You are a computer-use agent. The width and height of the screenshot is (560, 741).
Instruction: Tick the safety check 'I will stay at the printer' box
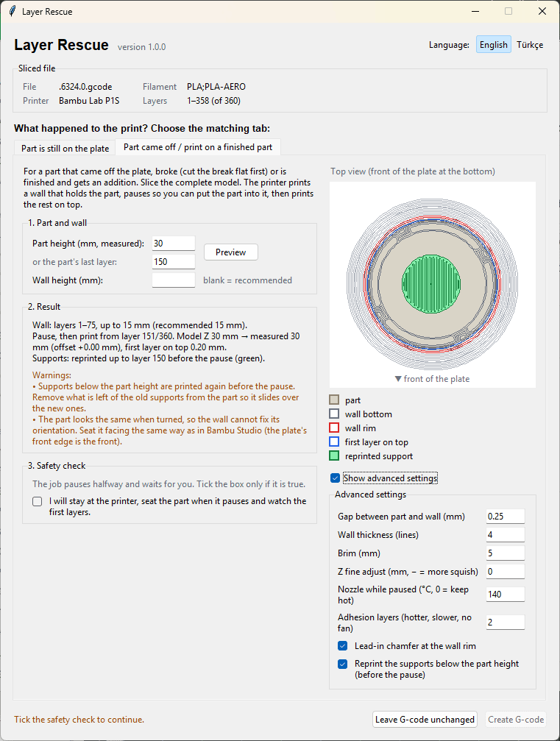[x=38, y=501]
